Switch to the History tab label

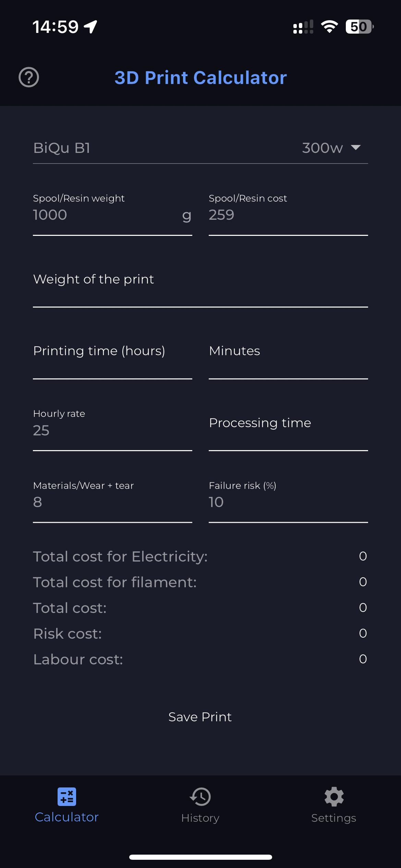[x=200, y=818]
